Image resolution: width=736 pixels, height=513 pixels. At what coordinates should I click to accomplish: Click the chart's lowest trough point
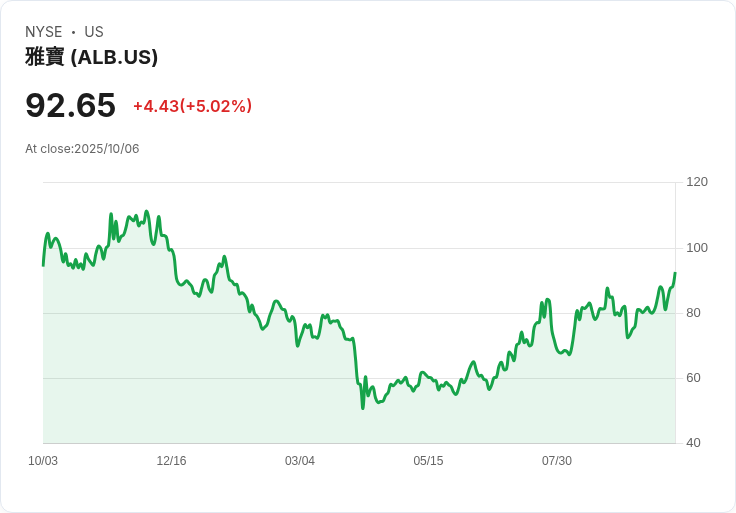point(363,408)
